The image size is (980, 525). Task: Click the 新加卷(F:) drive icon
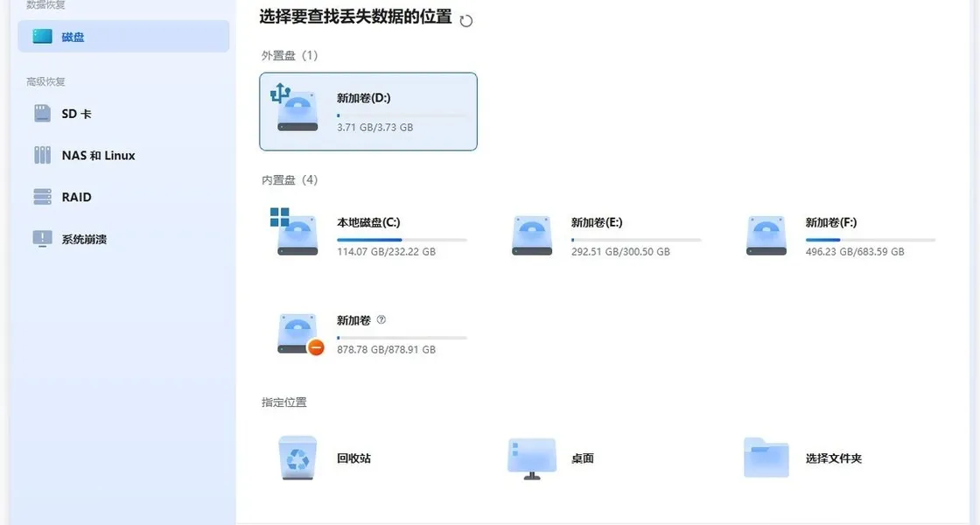tap(766, 235)
